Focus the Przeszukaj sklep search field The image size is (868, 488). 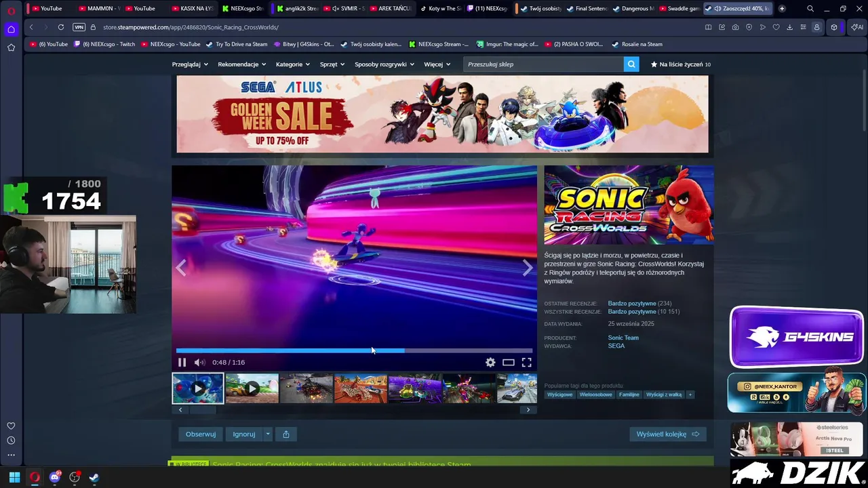click(x=544, y=64)
